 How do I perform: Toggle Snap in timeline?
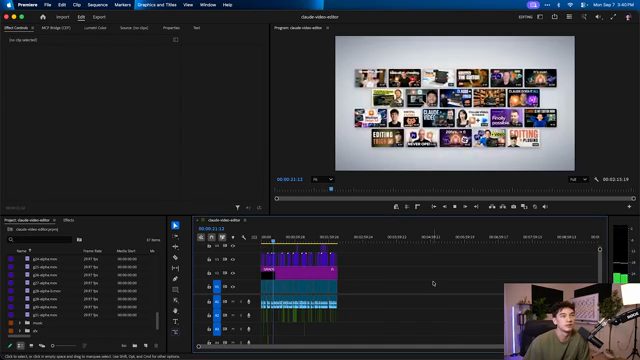click(211, 237)
